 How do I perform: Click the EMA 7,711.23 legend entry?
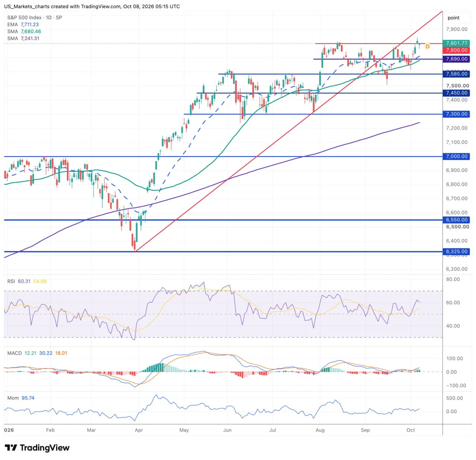click(23, 25)
